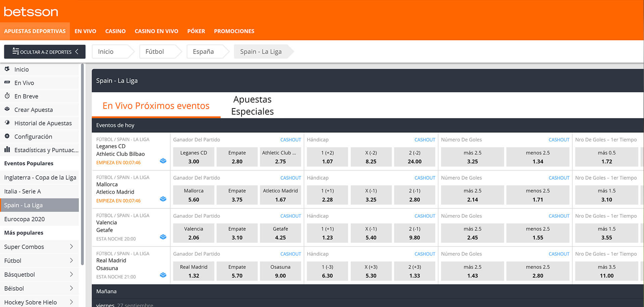Click the bet builder icon for Leganes CD match
This screenshot has height=307, width=644.
click(x=163, y=161)
